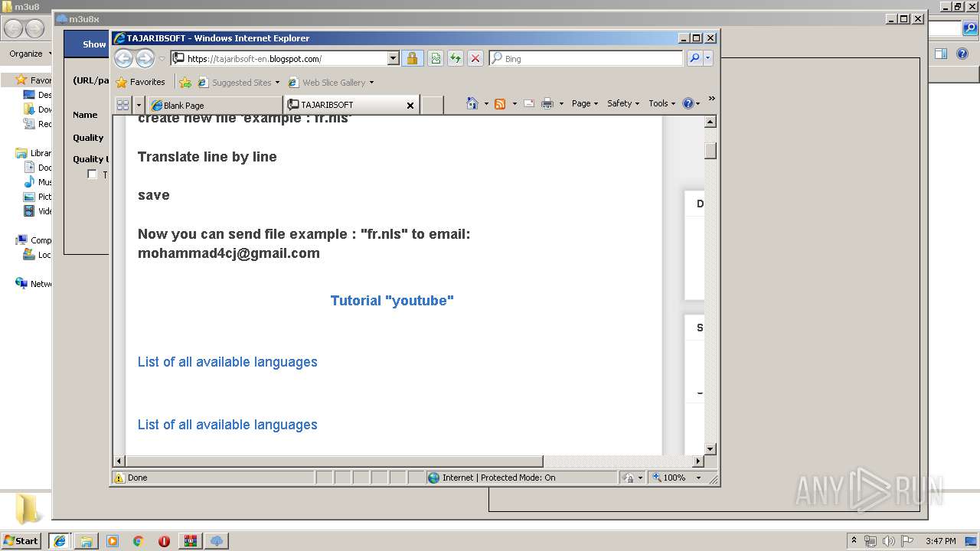Click Internet Explorer taskbar icon
The width and height of the screenshot is (980, 551).
(x=60, y=540)
